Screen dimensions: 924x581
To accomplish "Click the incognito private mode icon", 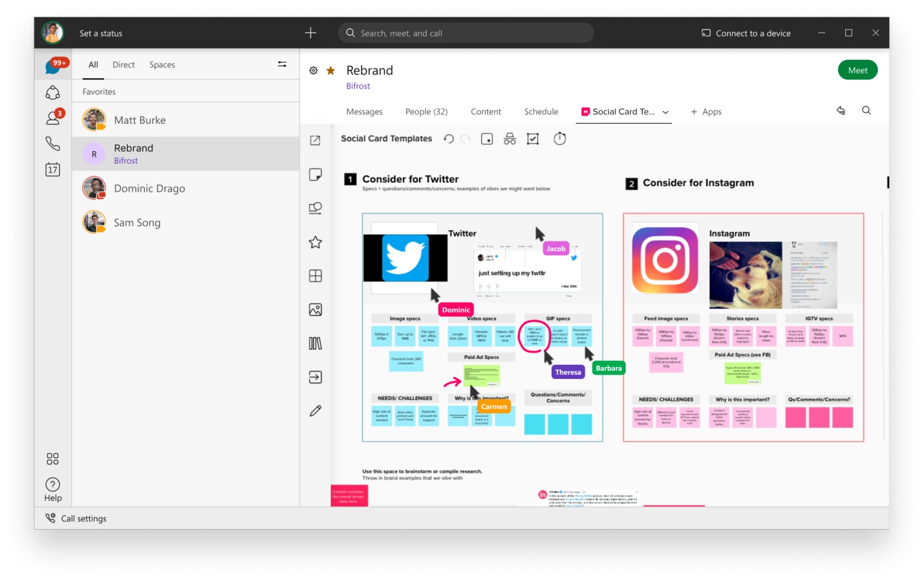I will [509, 139].
